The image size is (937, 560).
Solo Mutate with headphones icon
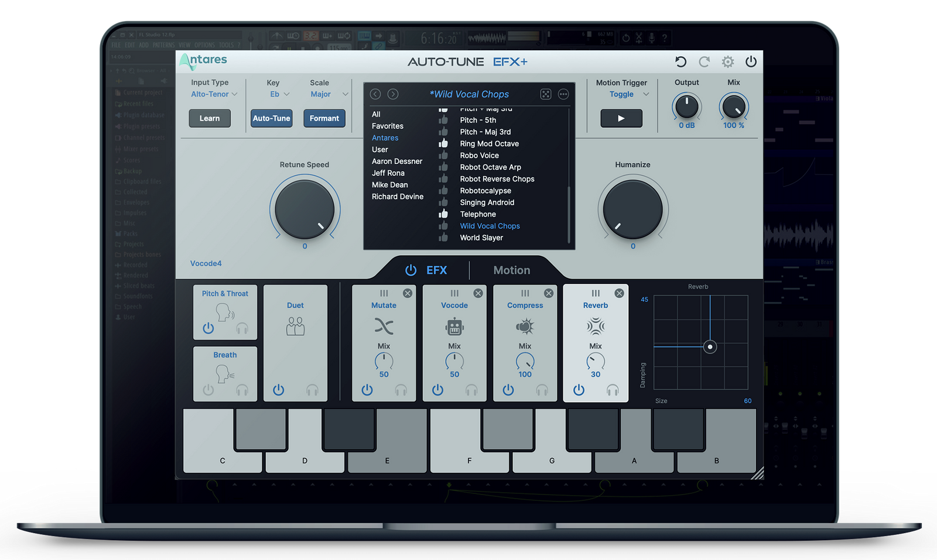point(401,390)
